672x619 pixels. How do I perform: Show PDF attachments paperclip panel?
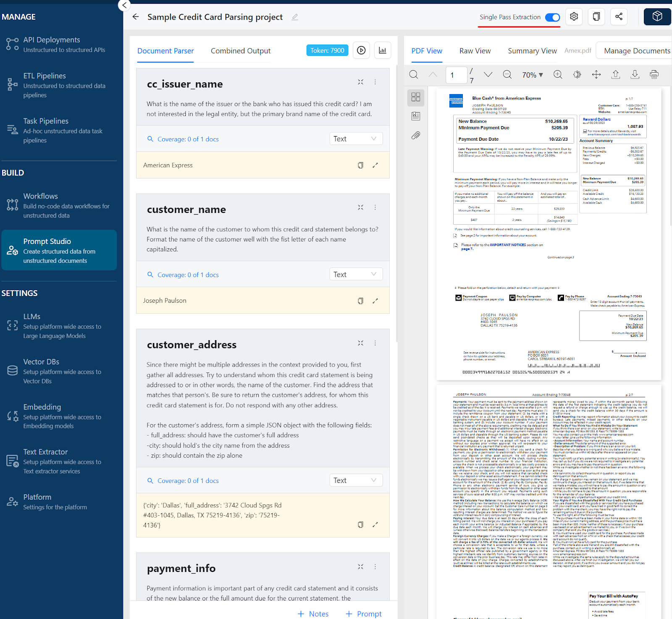[416, 135]
